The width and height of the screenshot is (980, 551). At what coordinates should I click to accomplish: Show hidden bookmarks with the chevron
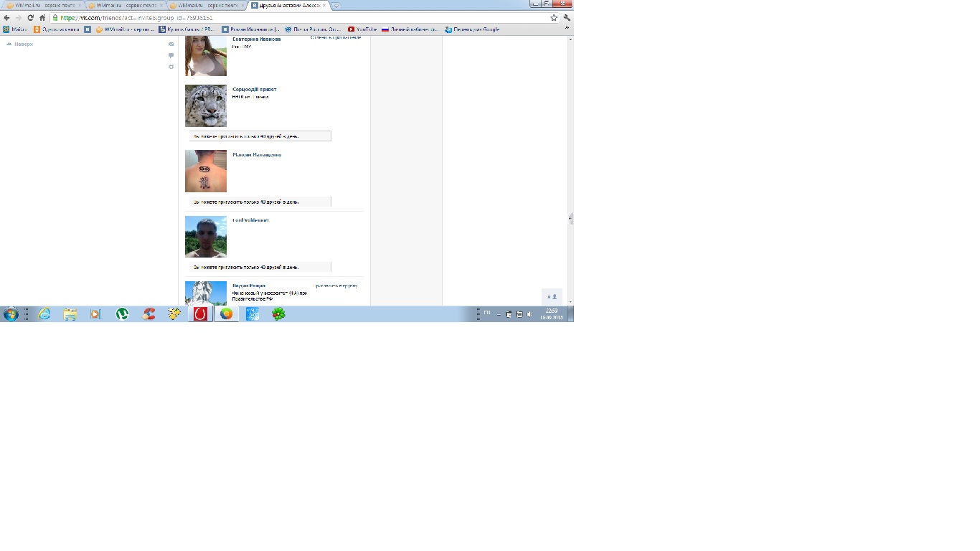click(567, 29)
